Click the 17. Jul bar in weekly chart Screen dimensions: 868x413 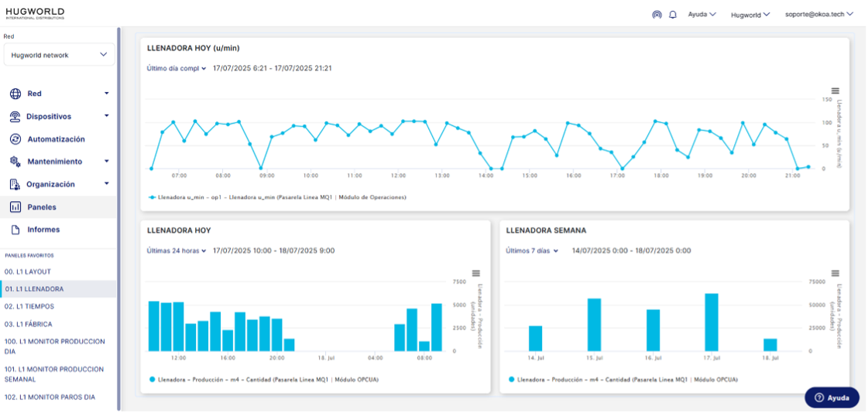(x=712, y=322)
